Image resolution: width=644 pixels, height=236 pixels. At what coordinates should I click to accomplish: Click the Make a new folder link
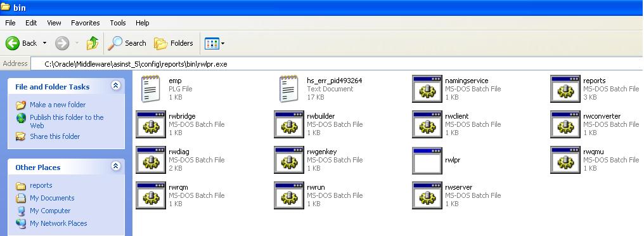pyautogui.click(x=58, y=105)
